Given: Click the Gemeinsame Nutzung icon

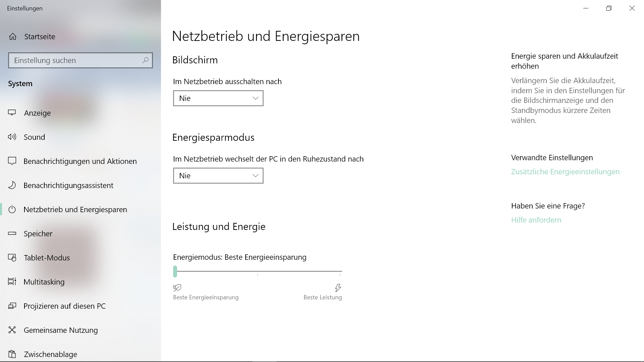Looking at the screenshot, I should coord(12,330).
